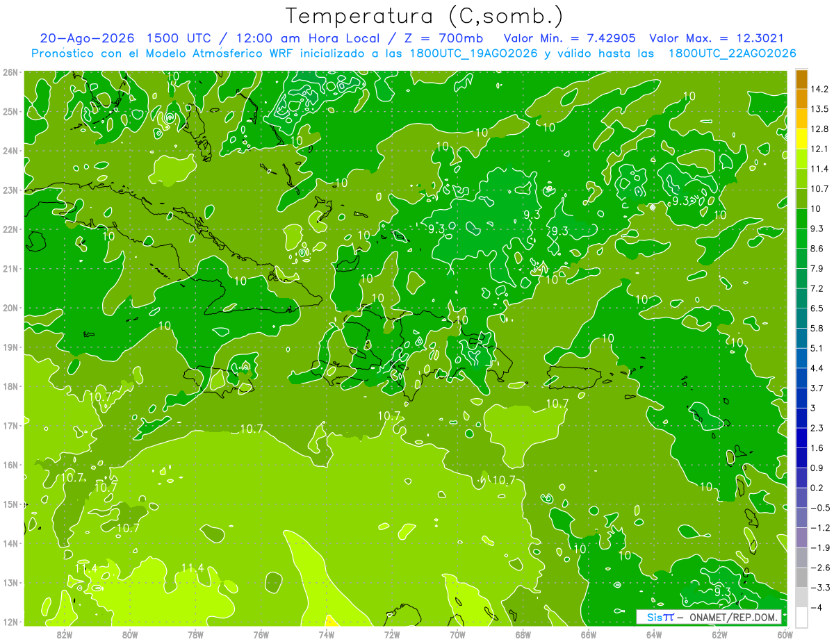The width and height of the screenshot is (834, 644).
Task: Click the colorbar value "-3.3"
Action: (819, 588)
